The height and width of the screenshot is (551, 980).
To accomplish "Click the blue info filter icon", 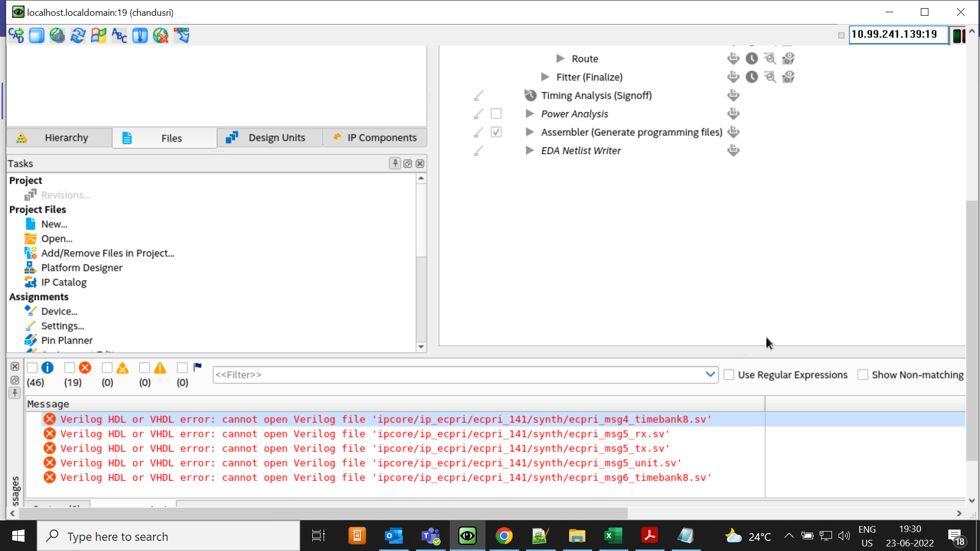I will [47, 368].
